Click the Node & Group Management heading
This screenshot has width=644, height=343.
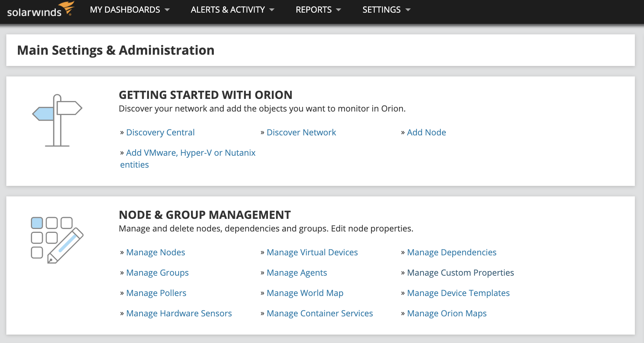(x=205, y=215)
